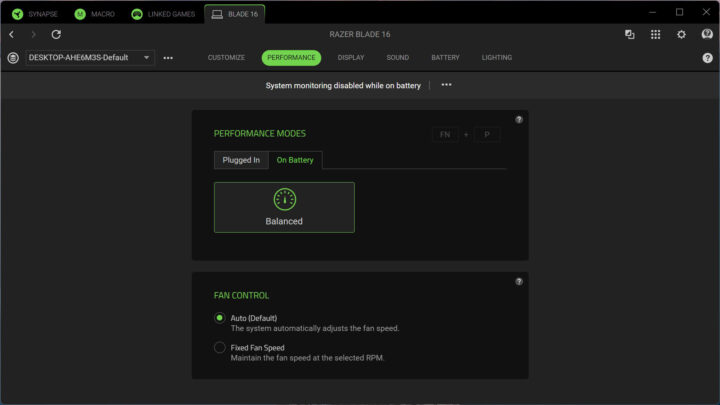Image resolution: width=720 pixels, height=405 pixels.
Task: Open system monitoring more options menu
Action: [446, 85]
